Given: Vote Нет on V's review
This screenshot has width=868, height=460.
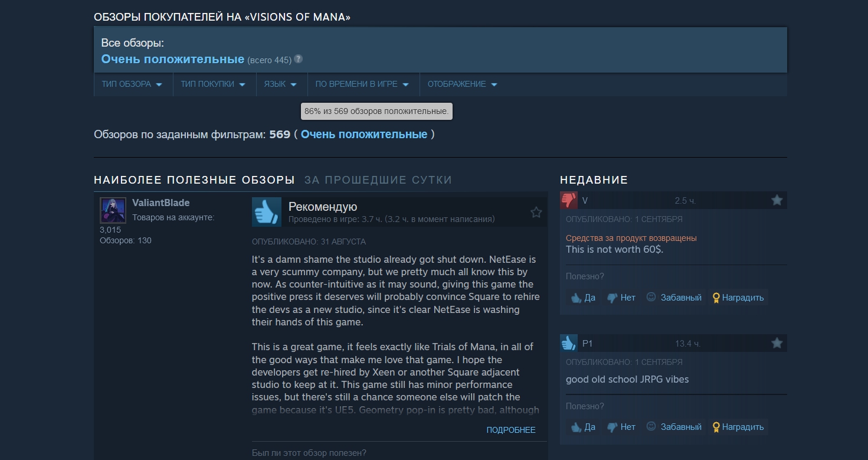Looking at the screenshot, I should click(x=621, y=298).
